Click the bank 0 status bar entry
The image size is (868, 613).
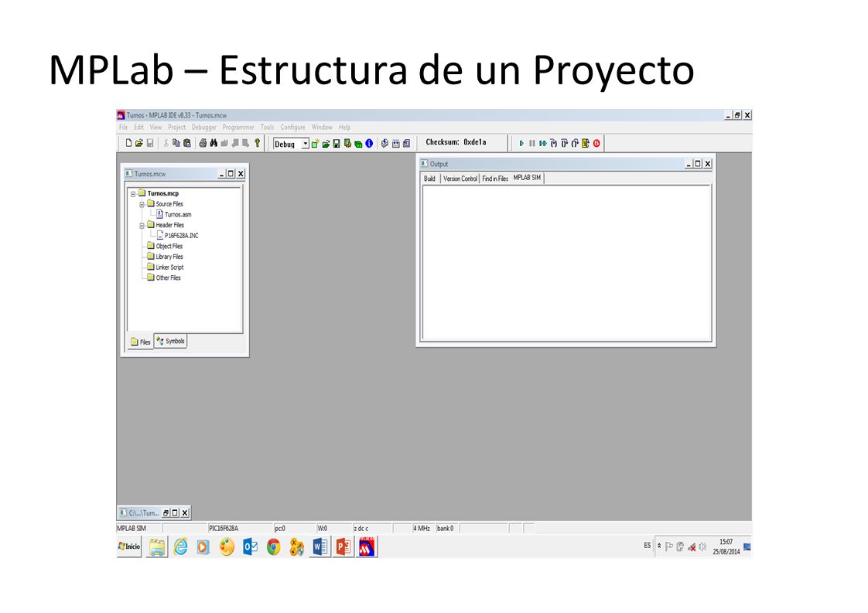[x=445, y=528]
